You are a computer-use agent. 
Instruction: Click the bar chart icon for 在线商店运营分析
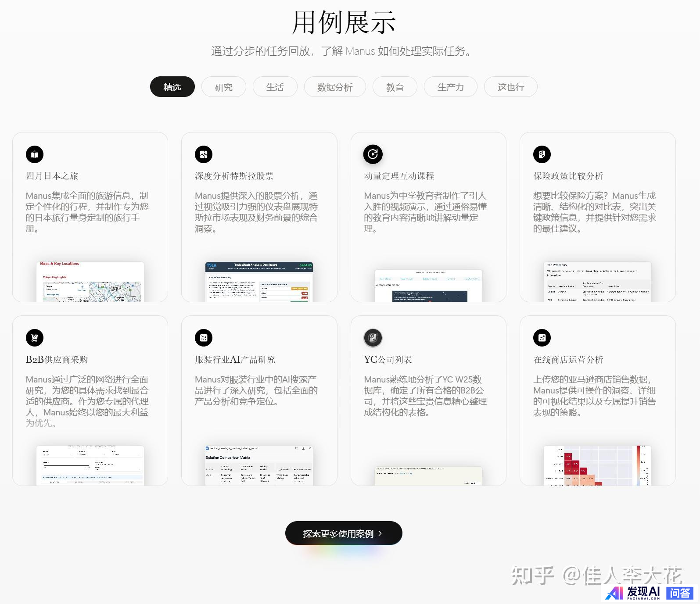coord(542,338)
